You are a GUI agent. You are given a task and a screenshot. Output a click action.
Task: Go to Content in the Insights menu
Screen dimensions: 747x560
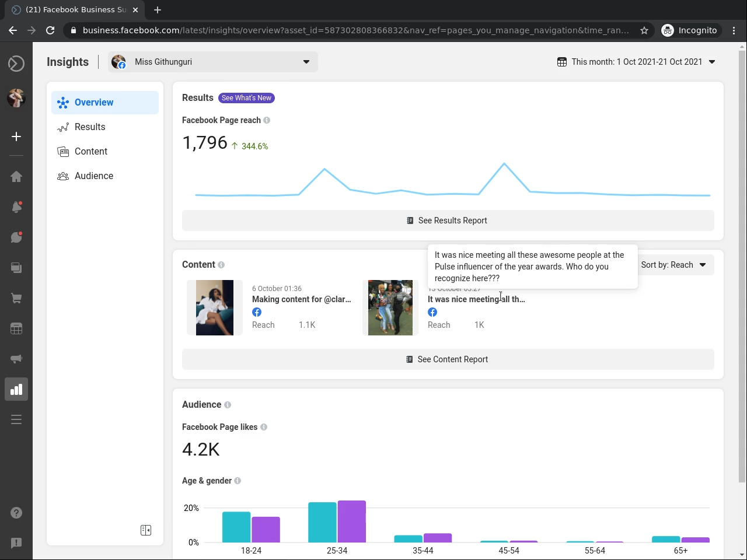(90, 152)
